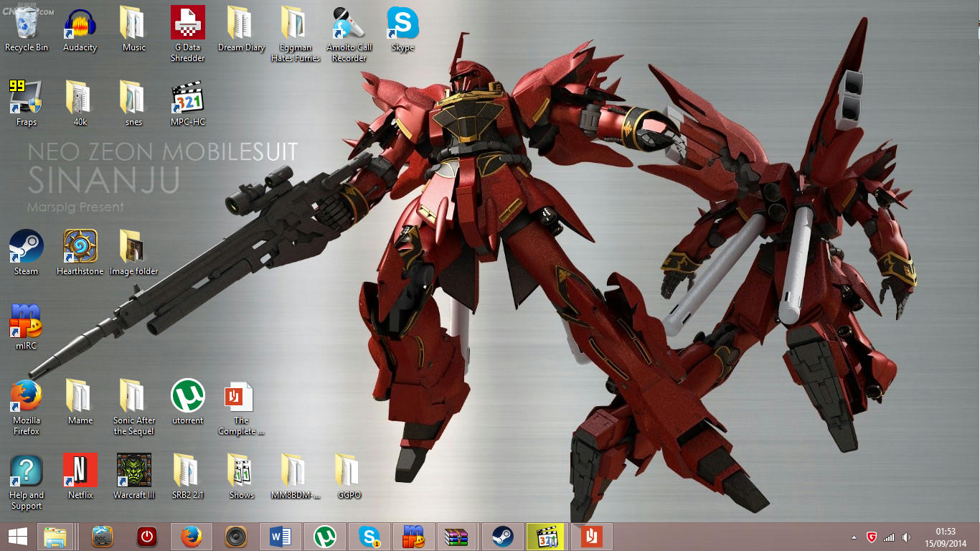Click the speaker app taskbar icon

(x=236, y=537)
